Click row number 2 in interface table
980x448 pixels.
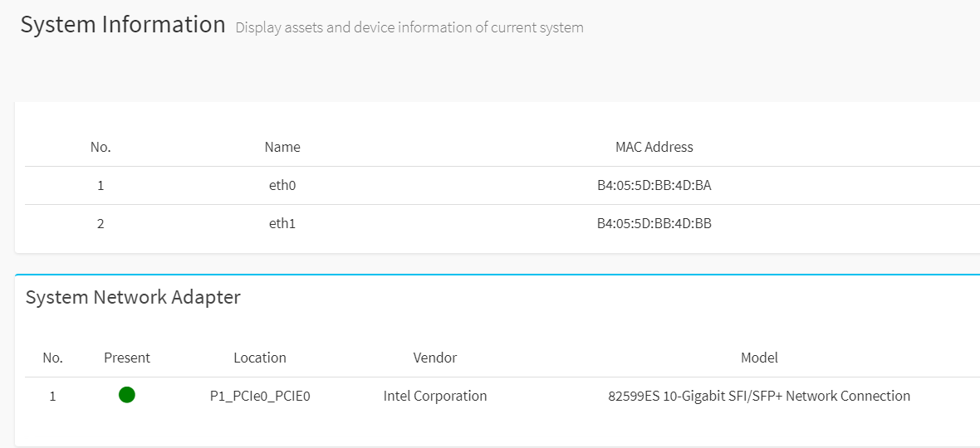pyautogui.click(x=100, y=223)
